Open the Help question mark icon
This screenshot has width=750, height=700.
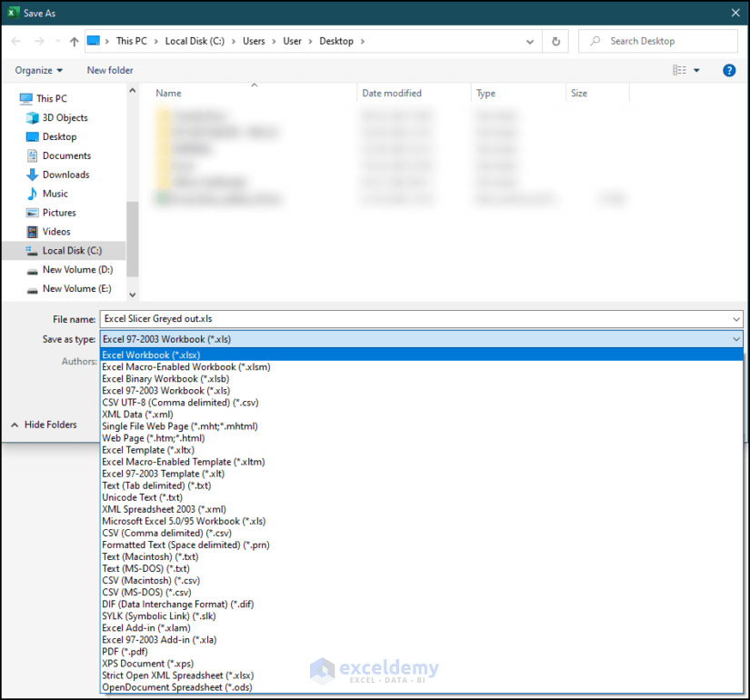pyautogui.click(x=729, y=70)
